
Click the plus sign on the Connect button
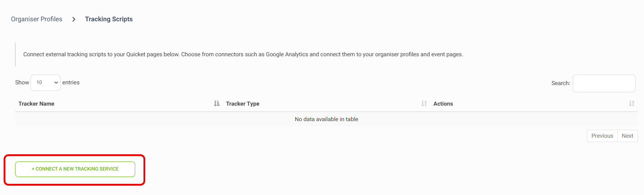(x=33, y=169)
